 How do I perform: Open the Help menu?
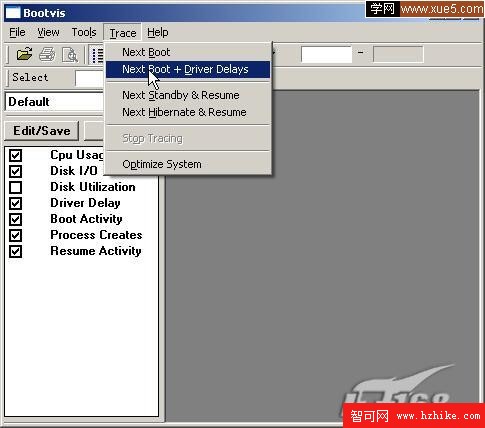(x=158, y=32)
